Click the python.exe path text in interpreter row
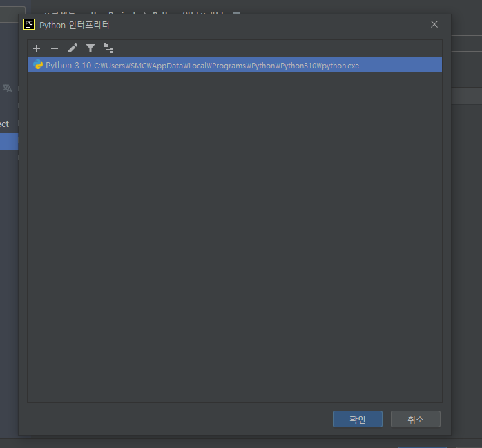This screenshot has width=482, height=448. coord(226,66)
